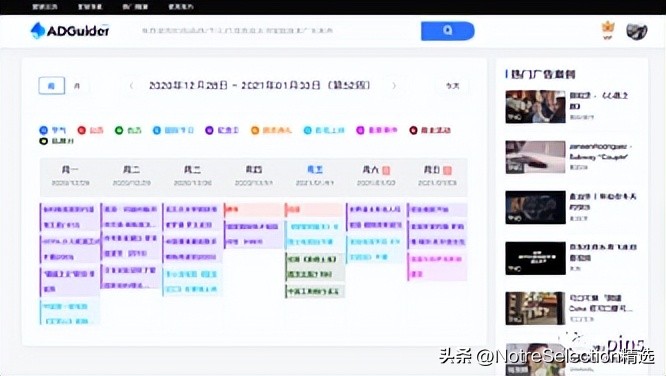Viewport: 666px width, 376px height.
Task: Toggle the green dot legend filter
Action: (x=128, y=130)
